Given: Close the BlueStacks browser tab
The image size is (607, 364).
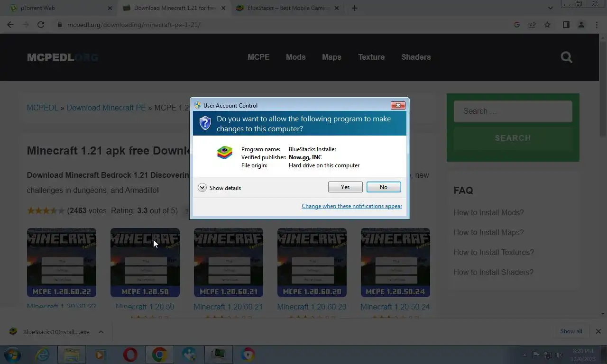Looking at the screenshot, I should tap(337, 8).
